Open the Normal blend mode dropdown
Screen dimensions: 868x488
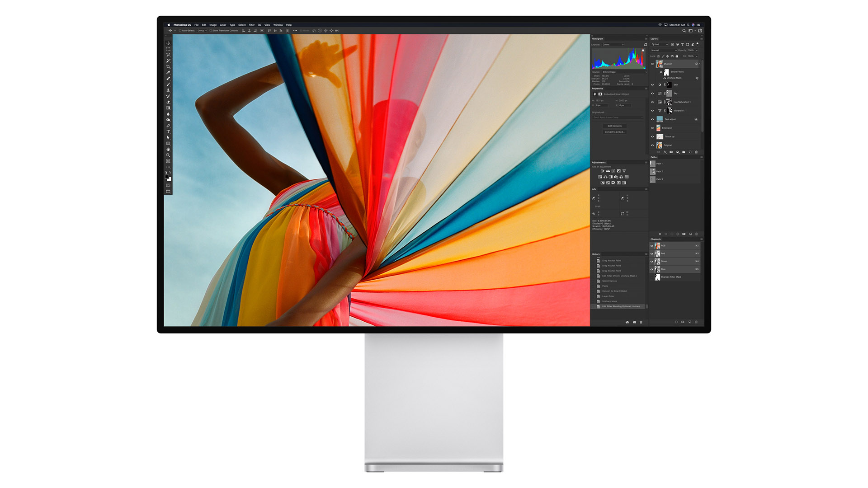(x=663, y=50)
